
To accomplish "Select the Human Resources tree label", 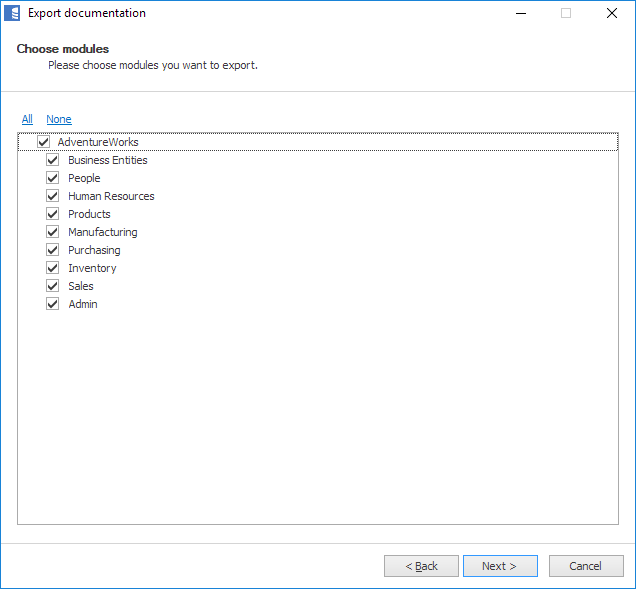I will pos(111,196).
